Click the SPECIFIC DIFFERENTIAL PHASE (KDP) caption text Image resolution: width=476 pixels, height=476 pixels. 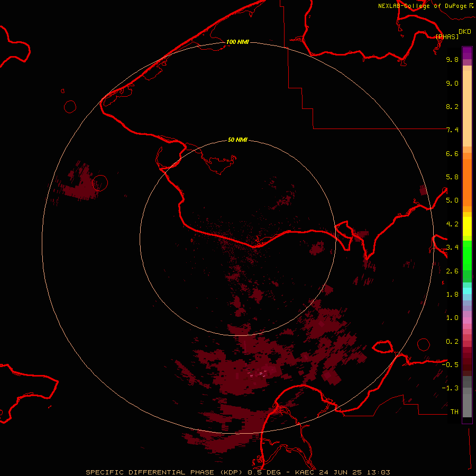click(x=165, y=472)
